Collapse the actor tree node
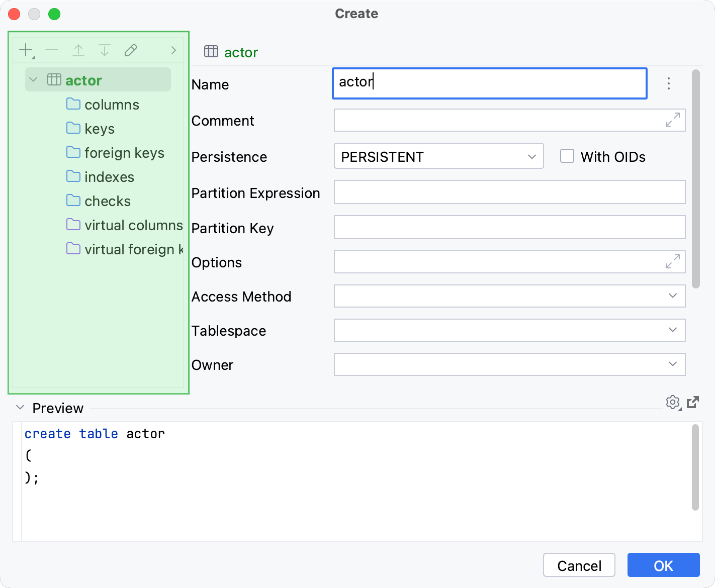Viewport: 715px width, 588px height. click(32, 79)
